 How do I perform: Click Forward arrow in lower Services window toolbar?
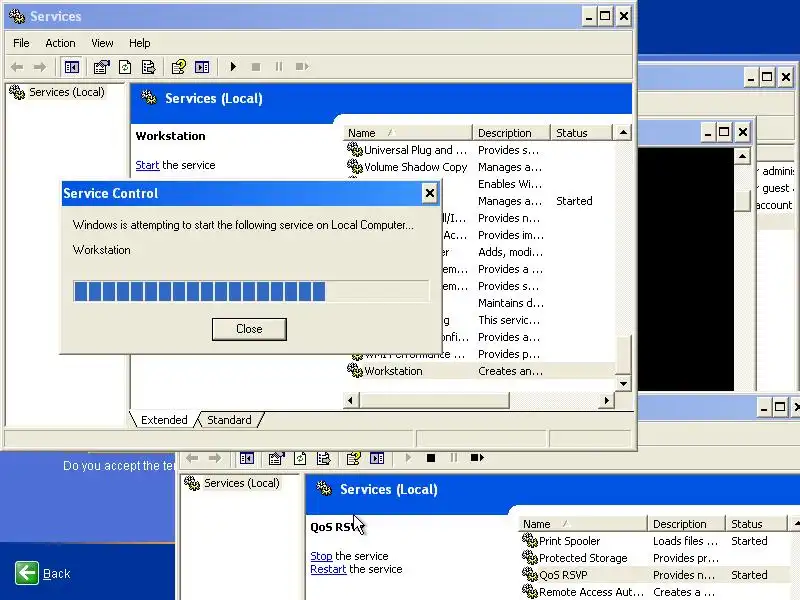click(215, 458)
